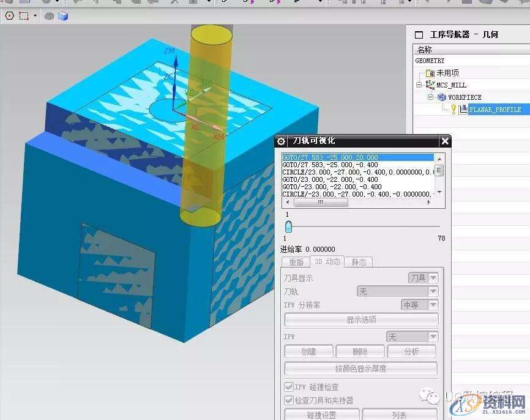Disable the IPW 碰撞检查 checkbox
The width and height of the screenshot is (530, 420).
[x=289, y=386]
